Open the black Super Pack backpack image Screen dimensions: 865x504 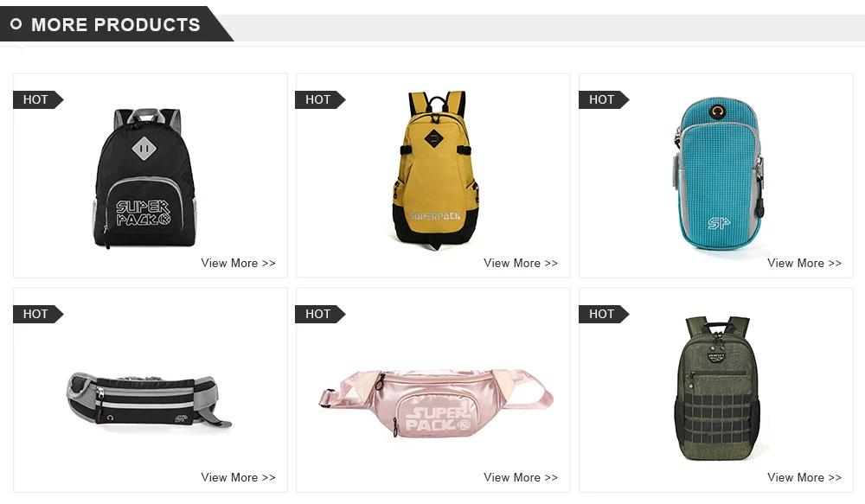coord(144,178)
